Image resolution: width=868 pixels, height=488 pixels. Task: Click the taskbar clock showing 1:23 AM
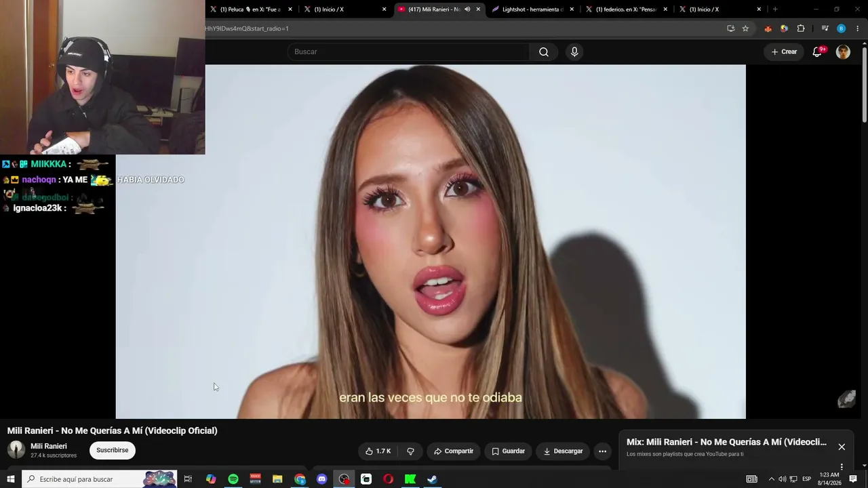pos(829,479)
